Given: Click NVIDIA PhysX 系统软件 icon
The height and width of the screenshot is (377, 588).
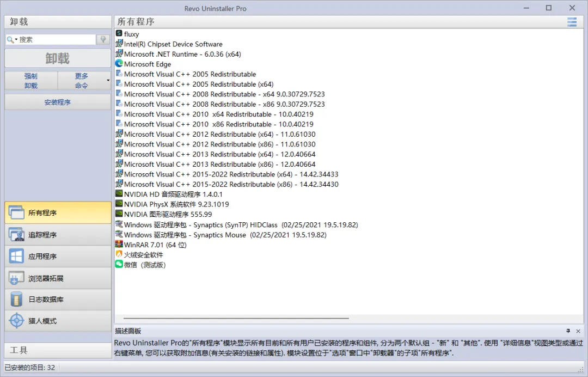Looking at the screenshot, I should click(119, 204).
